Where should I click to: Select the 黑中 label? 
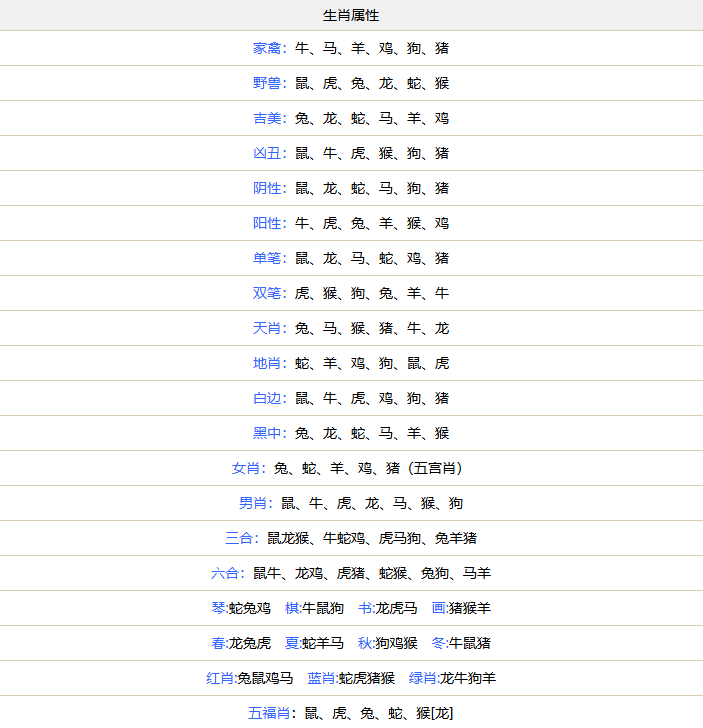click(267, 433)
